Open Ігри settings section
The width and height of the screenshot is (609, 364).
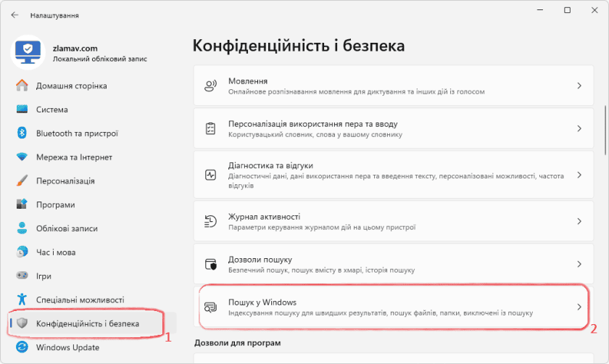pyautogui.click(x=93, y=276)
